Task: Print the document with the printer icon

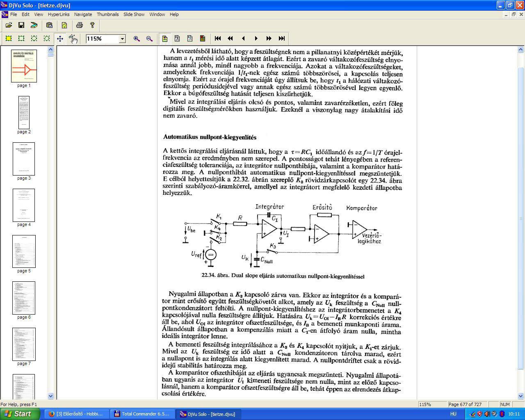Action: (x=80, y=25)
